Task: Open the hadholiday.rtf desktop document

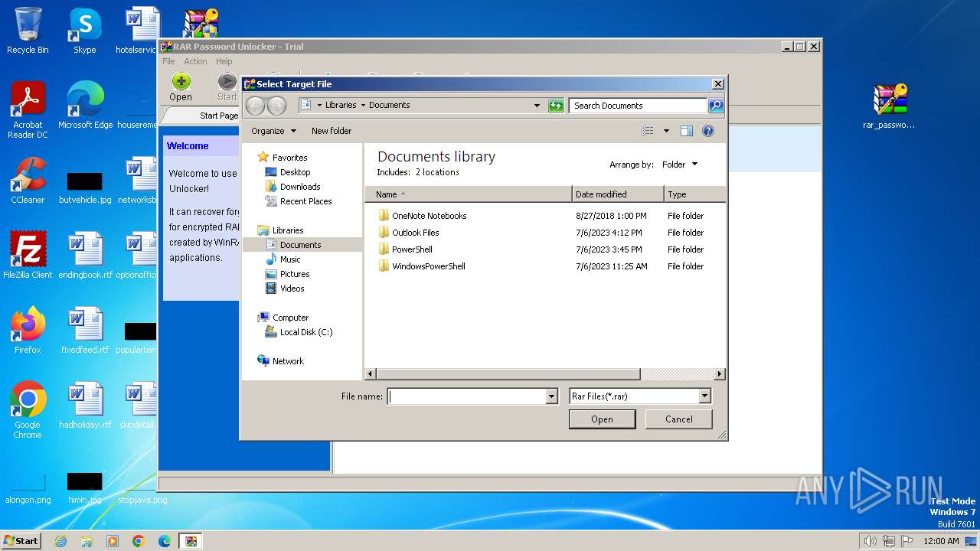Action: coord(85,406)
